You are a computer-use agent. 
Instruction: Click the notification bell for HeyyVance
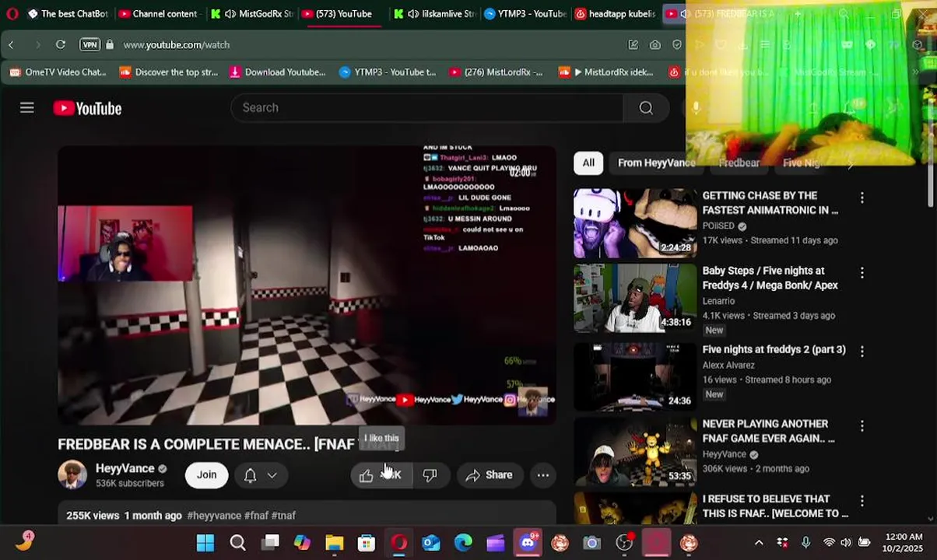point(250,475)
